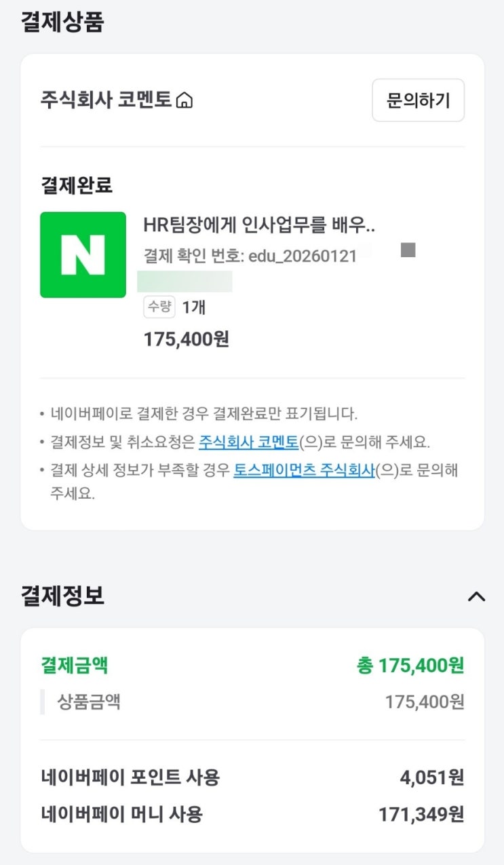Open the green Naver N product thumbnail
Image resolution: width=504 pixels, height=865 pixels.
point(83,254)
